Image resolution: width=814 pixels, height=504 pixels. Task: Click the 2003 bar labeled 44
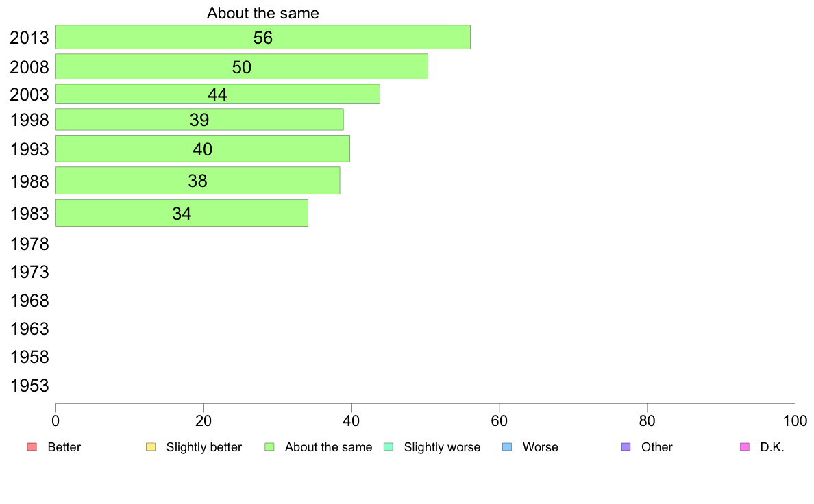tap(217, 94)
